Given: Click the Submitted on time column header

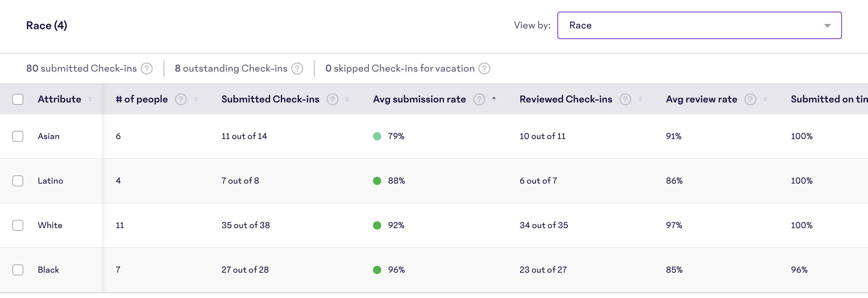Looking at the screenshot, I should pyautogui.click(x=829, y=99).
